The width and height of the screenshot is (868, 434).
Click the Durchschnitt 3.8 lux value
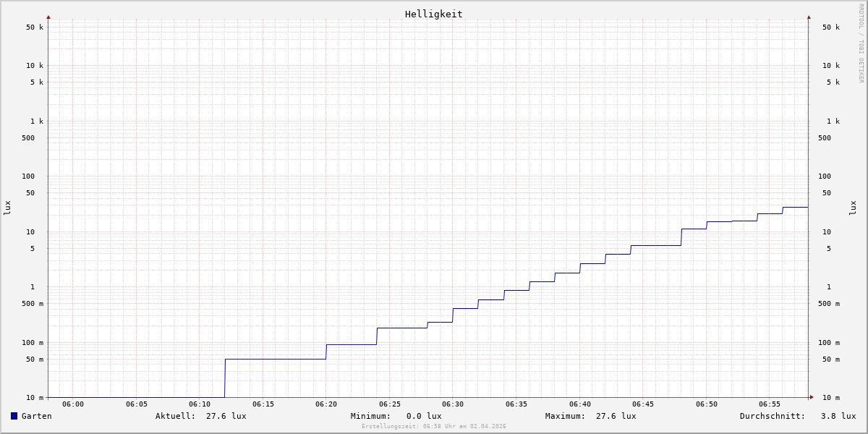point(838,416)
